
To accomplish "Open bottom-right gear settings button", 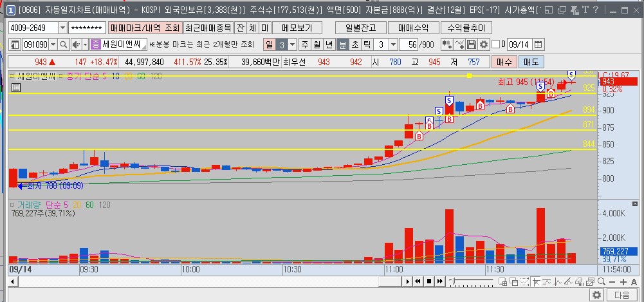I will 597,295.
